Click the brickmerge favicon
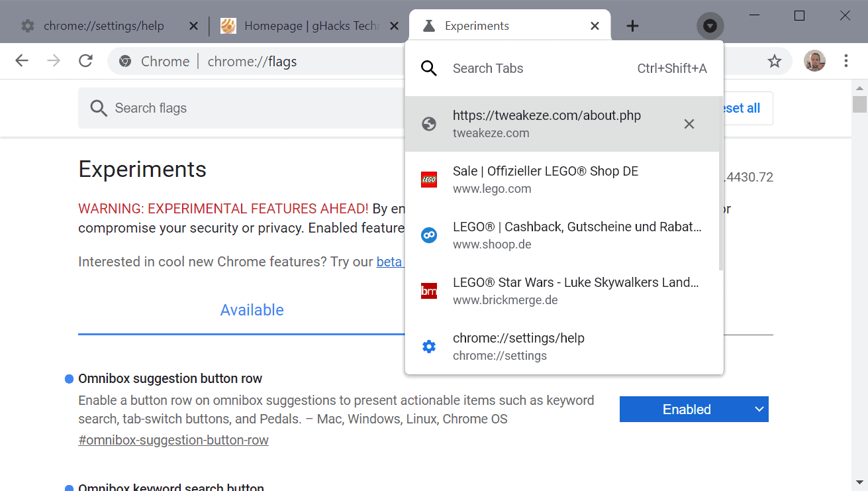 coord(429,291)
